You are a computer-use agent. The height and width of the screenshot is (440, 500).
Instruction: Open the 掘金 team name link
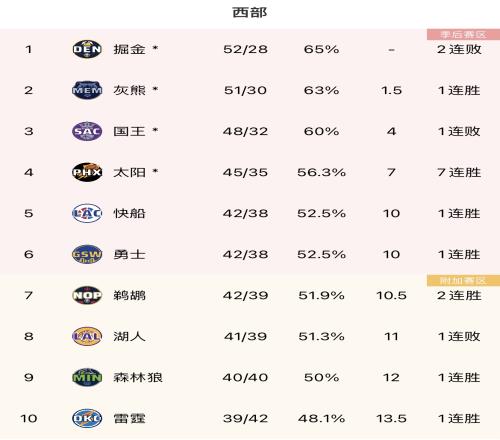pyautogui.click(x=129, y=49)
